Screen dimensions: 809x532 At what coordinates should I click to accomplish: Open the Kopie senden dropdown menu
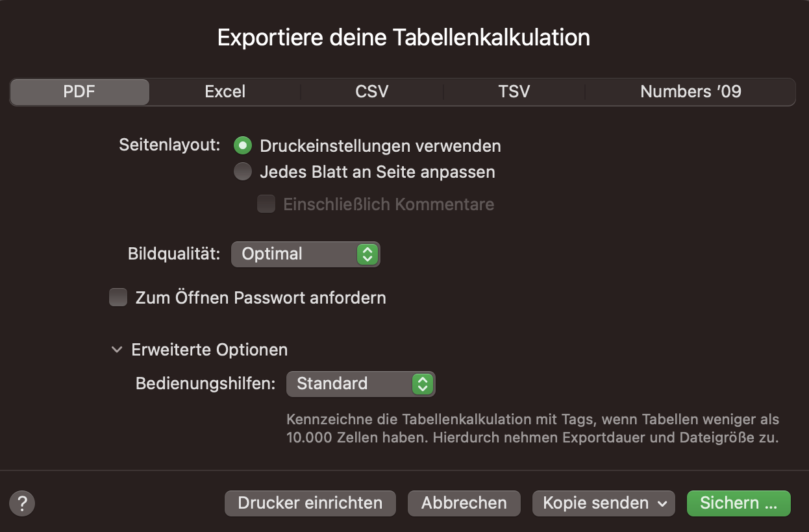[603, 503]
